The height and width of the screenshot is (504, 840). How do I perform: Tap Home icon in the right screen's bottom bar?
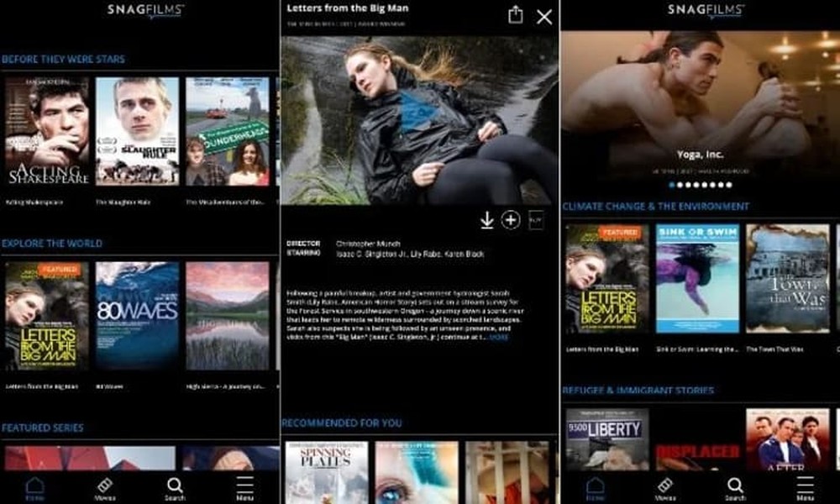[595, 488]
